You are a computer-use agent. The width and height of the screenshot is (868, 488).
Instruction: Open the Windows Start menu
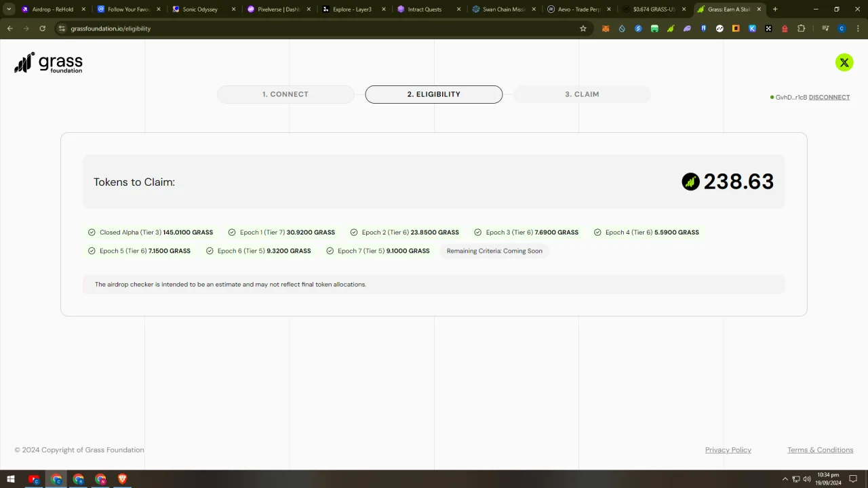pos(11,479)
